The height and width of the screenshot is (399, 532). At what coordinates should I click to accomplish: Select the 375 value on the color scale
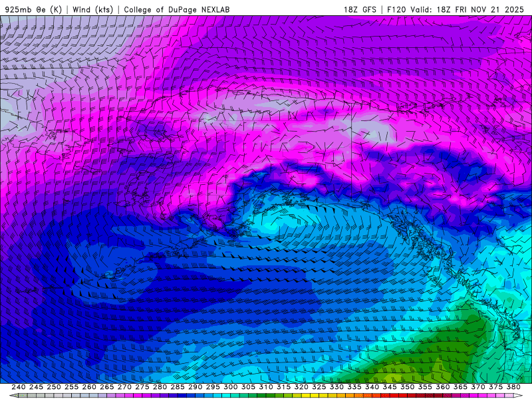point(495,387)
